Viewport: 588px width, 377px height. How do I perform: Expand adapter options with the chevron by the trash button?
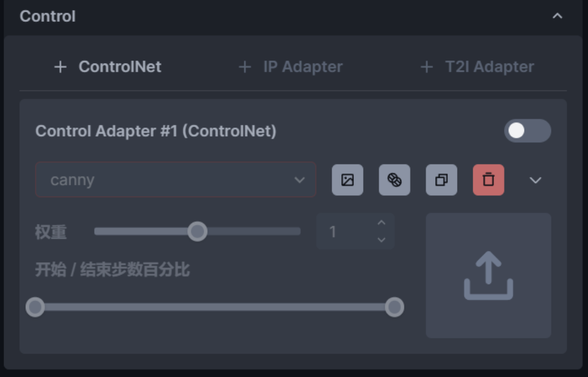coord(535,180)
